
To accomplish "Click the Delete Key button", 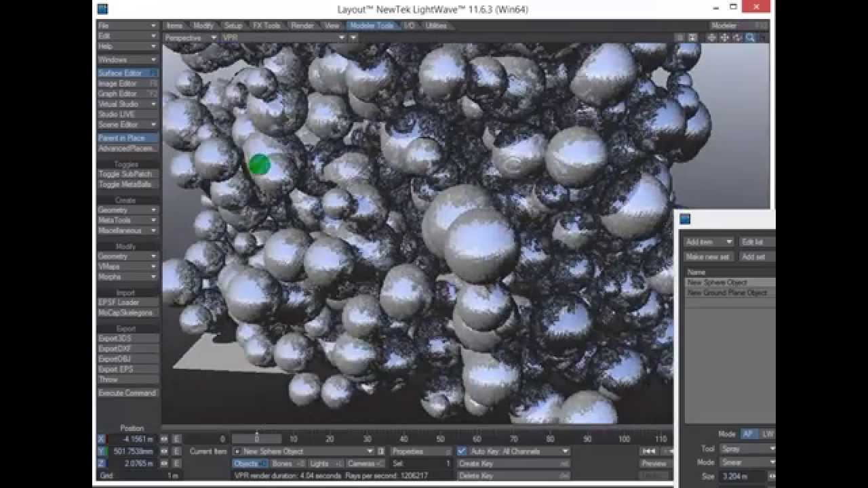I will coord(513,476).
